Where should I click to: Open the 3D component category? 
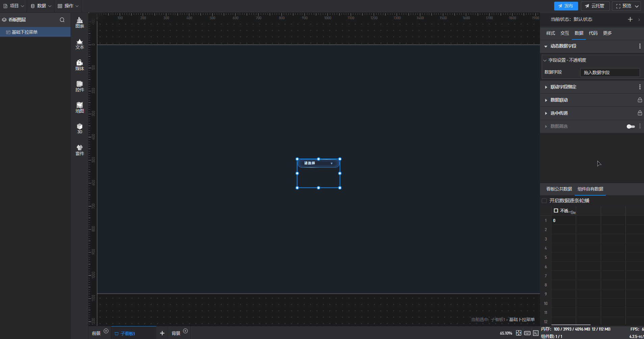(80, 129)
